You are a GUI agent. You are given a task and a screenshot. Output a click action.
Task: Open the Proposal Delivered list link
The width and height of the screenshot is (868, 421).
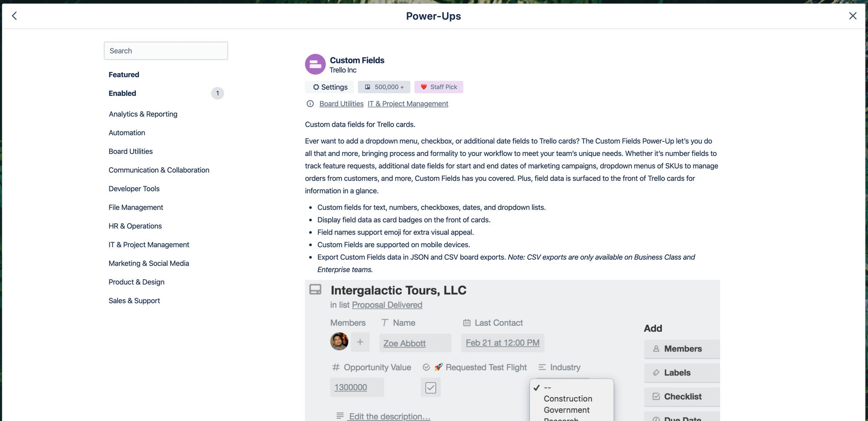[387, 305]
